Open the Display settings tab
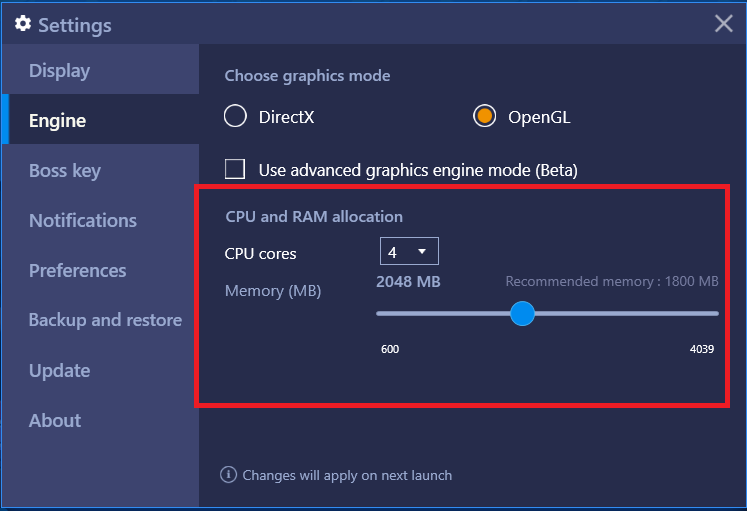 pos(101,70)
